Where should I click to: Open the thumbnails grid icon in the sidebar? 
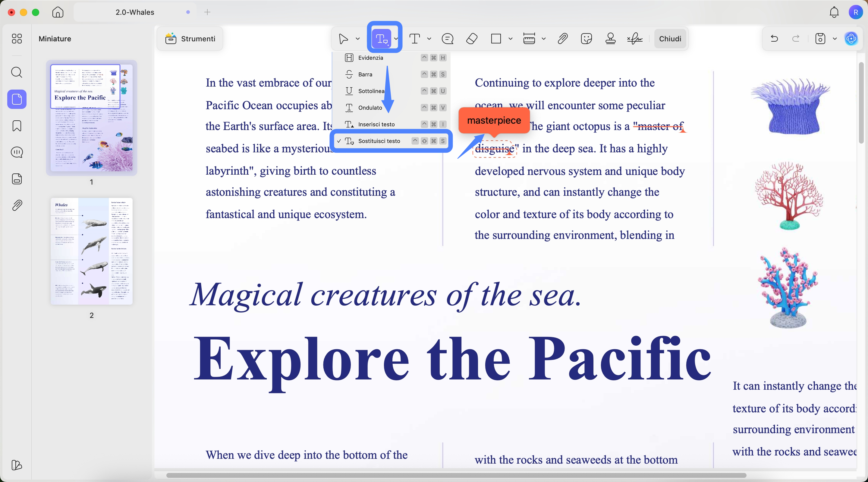pyautogui.click(x=17, y=39)
